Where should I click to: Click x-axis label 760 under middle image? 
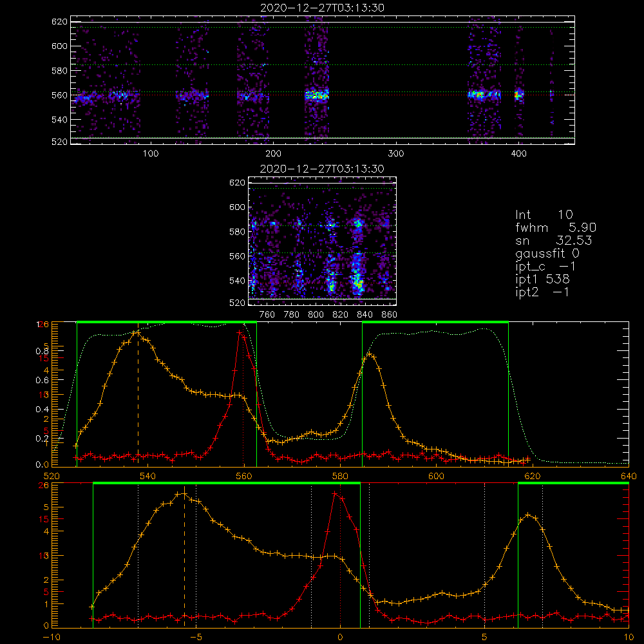pos(267,315)
